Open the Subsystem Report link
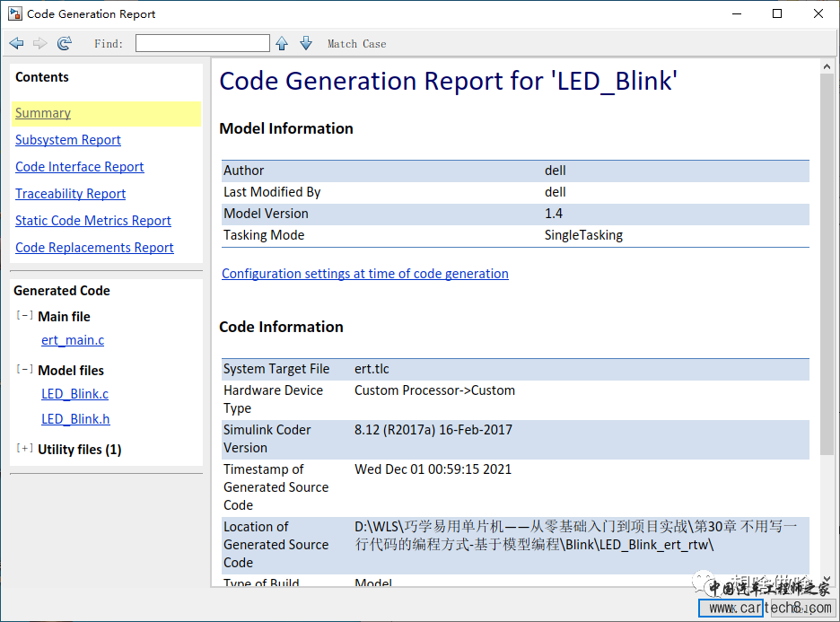Viewport: 840px width, 622px height. click(68, 140)
